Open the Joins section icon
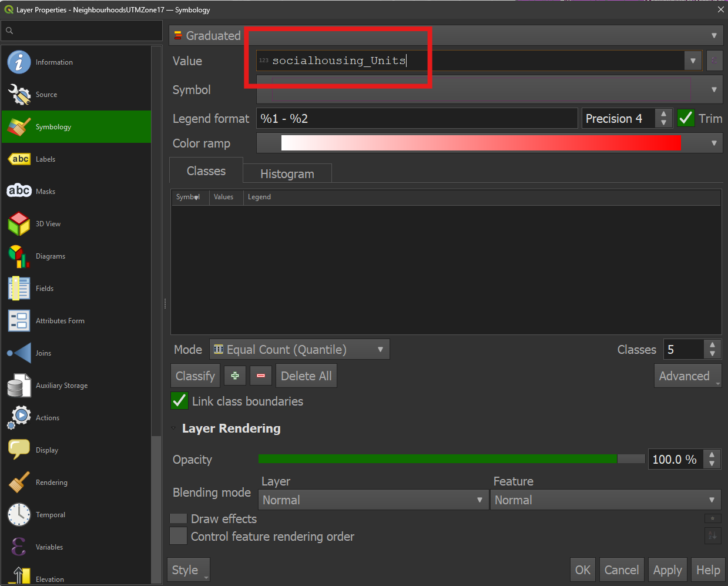 (19, 353)
